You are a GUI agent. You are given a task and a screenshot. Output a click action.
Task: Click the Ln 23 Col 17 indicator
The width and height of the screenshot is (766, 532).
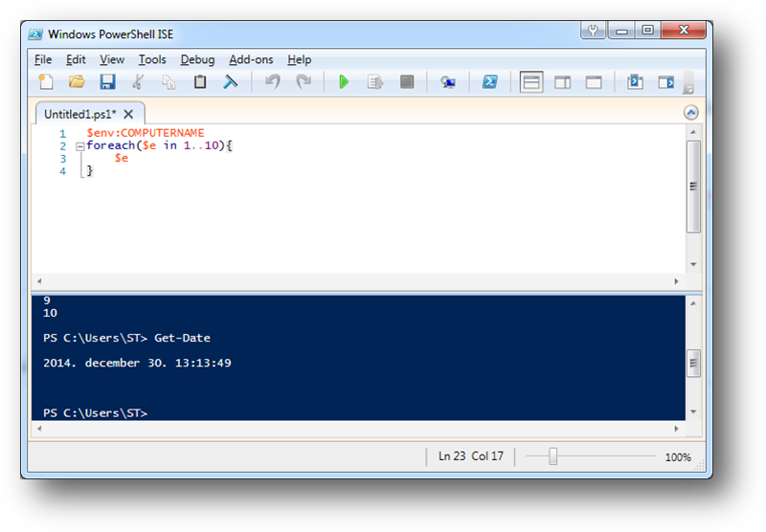click(x=470, y=455)
